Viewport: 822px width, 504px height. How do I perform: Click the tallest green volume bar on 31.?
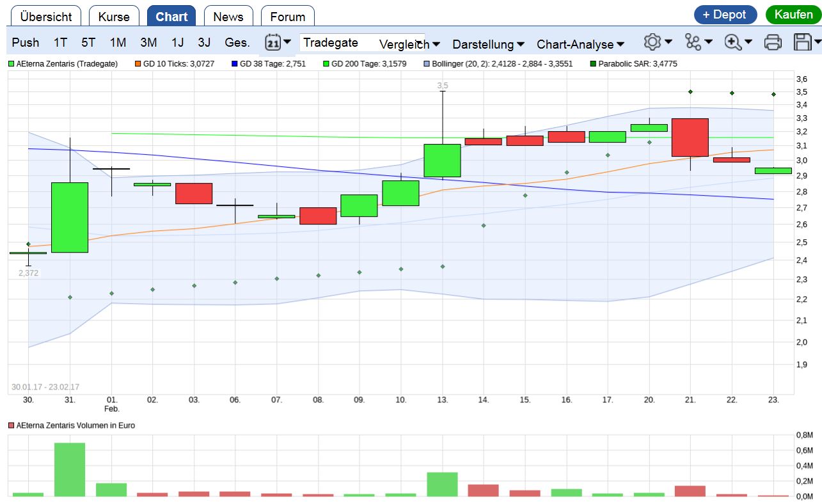pos(70,469)
